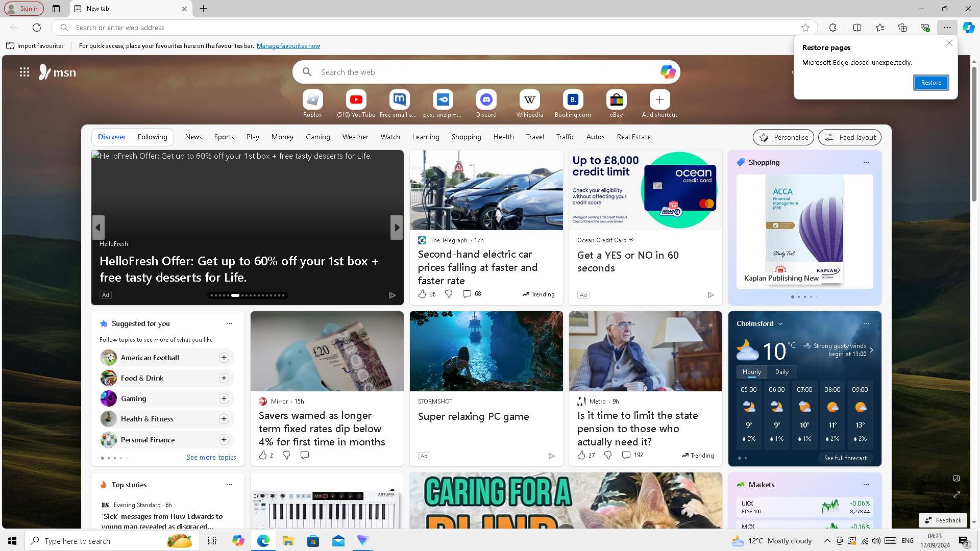Switch weather view to Daily
This screenshot has height=551, width=980.
(781, 372)
